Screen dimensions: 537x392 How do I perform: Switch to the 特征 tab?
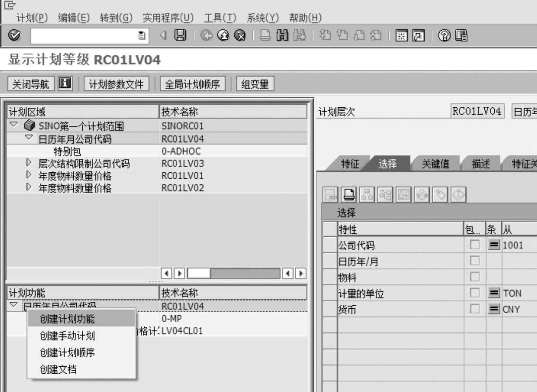pos(350,164)
